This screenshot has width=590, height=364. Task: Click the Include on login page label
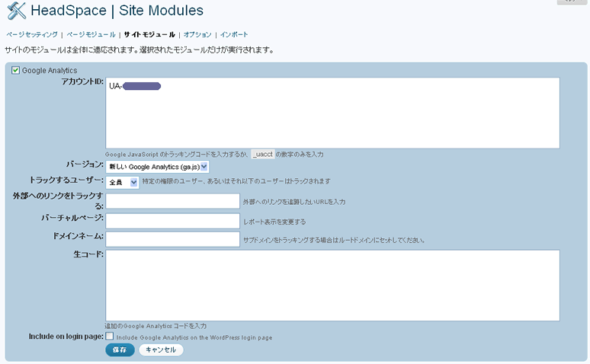tap(66, 337)
